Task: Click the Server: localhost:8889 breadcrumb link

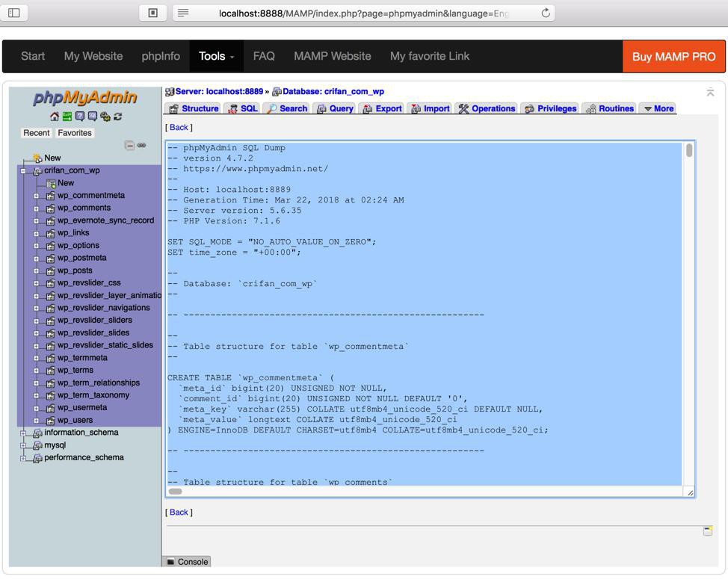Action: click(x=219, y=92)
